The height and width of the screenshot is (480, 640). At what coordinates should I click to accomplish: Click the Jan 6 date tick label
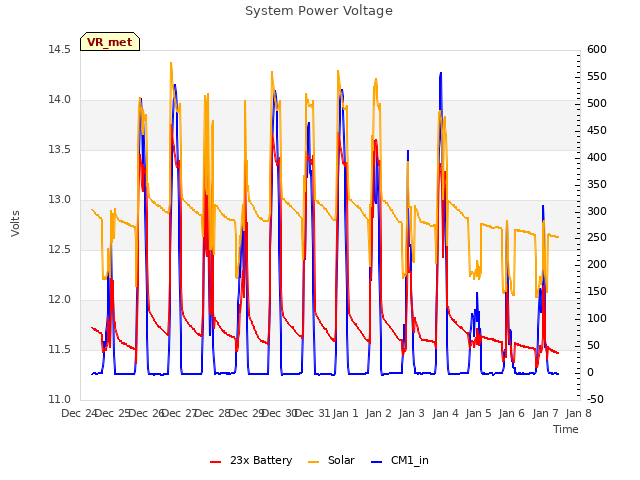511,413
